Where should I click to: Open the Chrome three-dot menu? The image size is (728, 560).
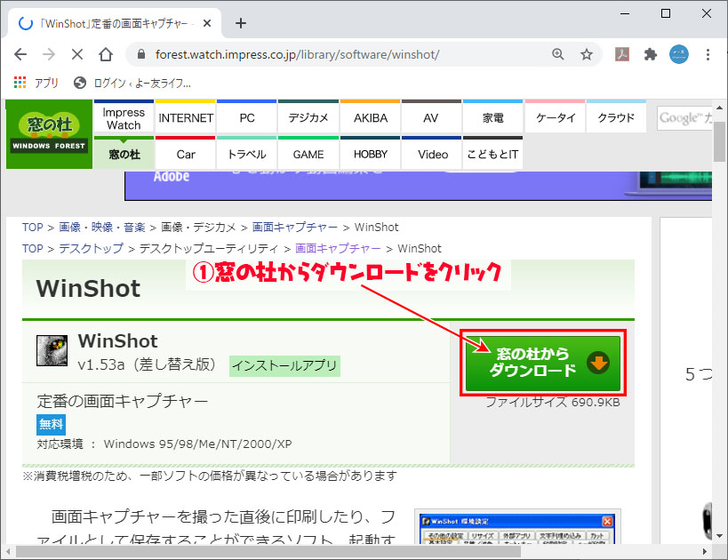[x=708, y=54]
